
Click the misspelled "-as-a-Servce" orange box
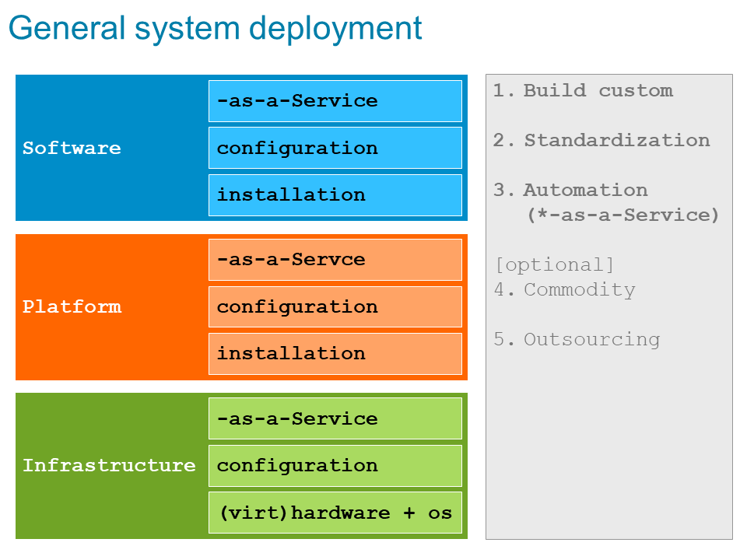point(335,260)
